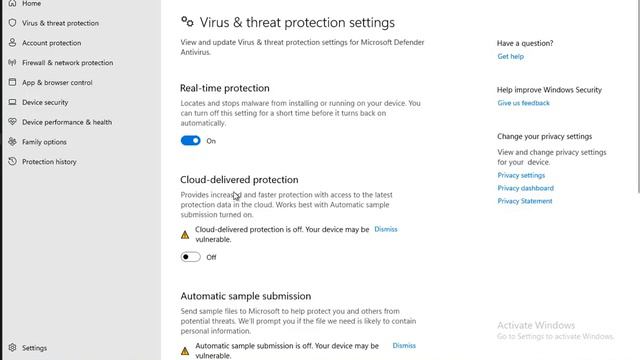Viewport: 640px width, 360px height.
Task: Click the Firewall & network protection antenna icon
Action: click(x=12, y=62)
